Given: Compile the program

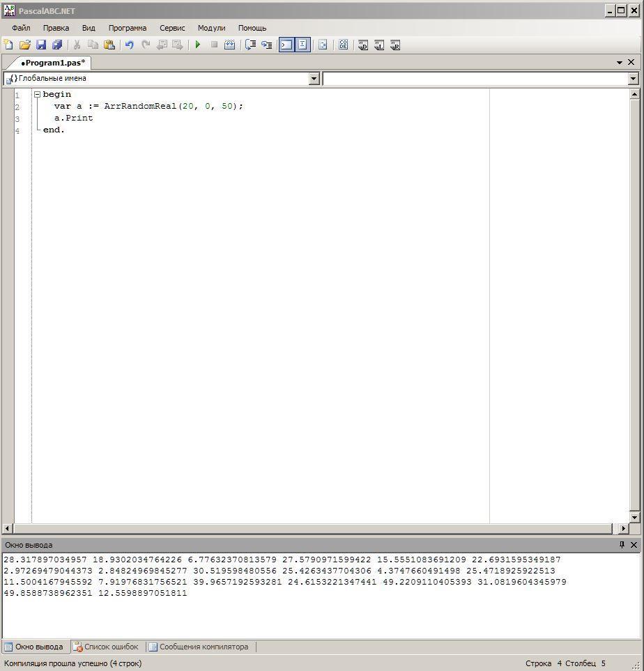Looking at the screenshot, I should [230, 45].
